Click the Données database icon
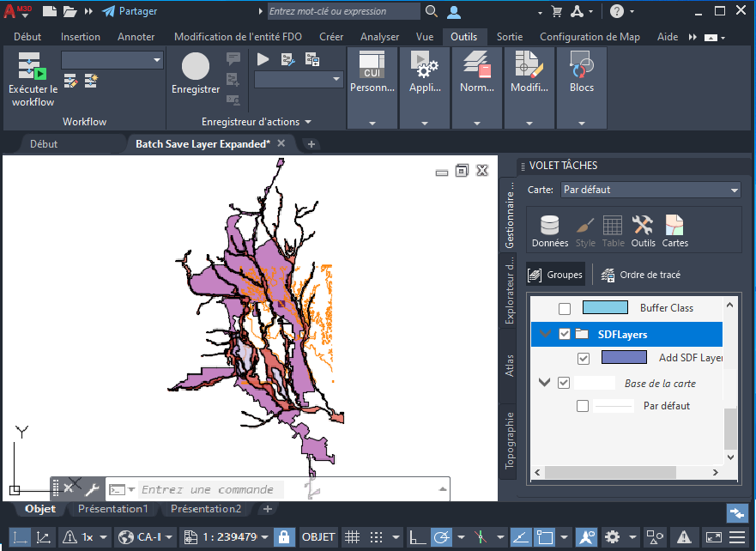The image size is (756, 551). point(550,225)
